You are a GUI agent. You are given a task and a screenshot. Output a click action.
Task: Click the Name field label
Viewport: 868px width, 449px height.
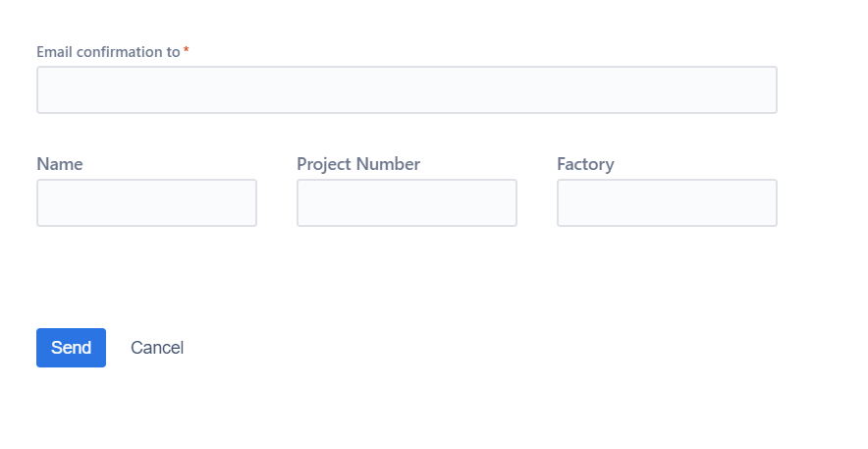click(60, 164)
